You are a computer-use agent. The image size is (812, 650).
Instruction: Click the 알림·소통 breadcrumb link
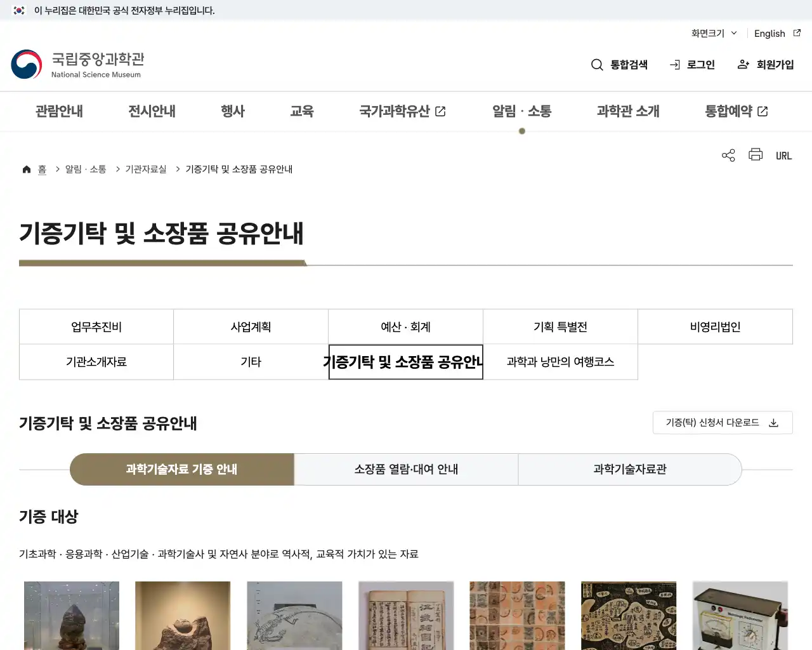pos(86,169)
